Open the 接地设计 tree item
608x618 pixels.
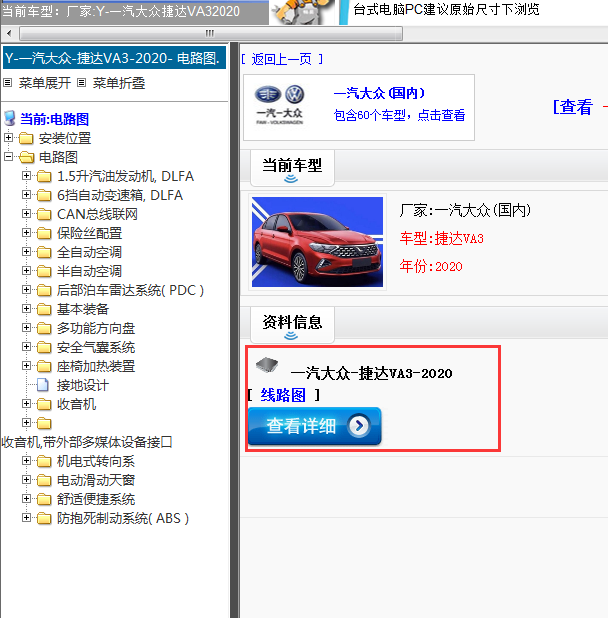pos(82,385)
